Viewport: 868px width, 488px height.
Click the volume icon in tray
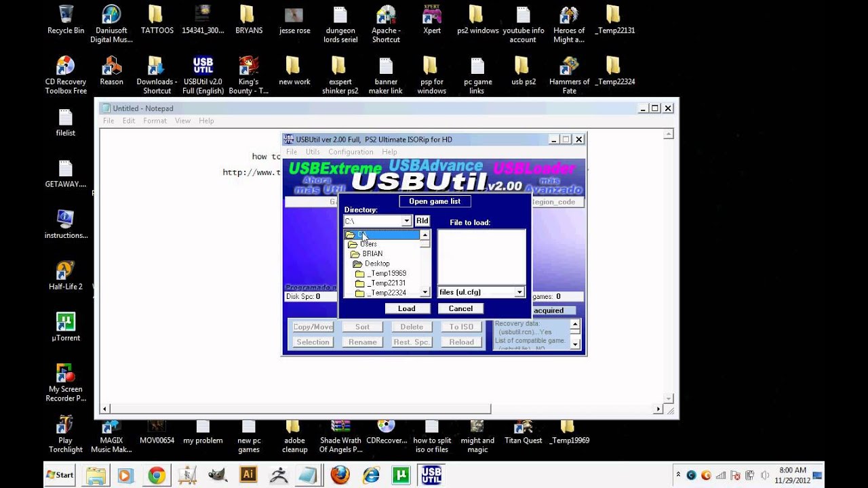(x=765, y=475)
